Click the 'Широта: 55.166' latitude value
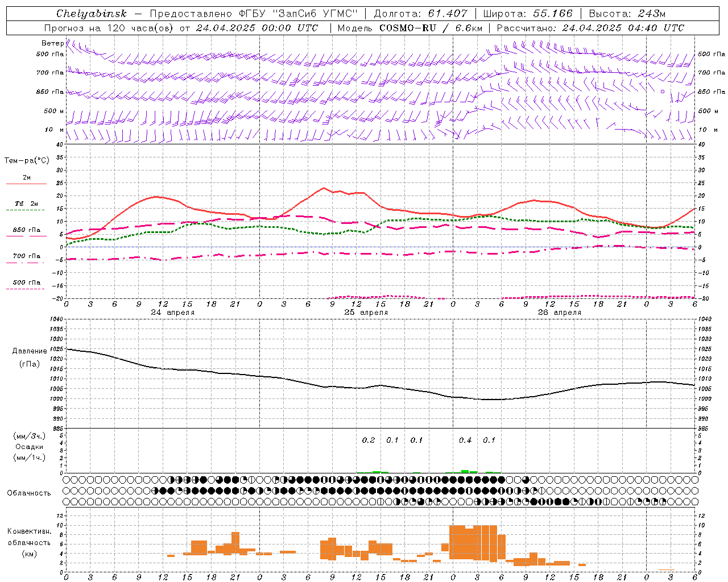 [x=527, y=14]
